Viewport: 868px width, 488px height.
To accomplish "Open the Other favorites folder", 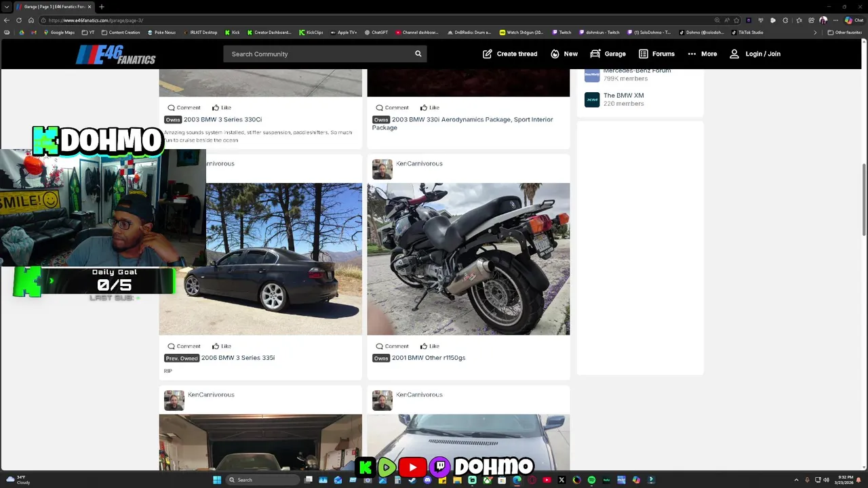I will tap(846, 33).
